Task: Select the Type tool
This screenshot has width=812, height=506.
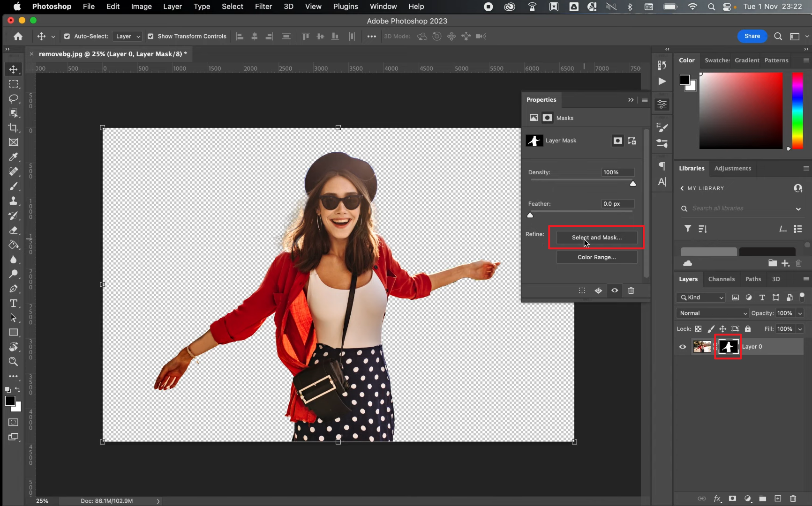Action: pos(14,304)
